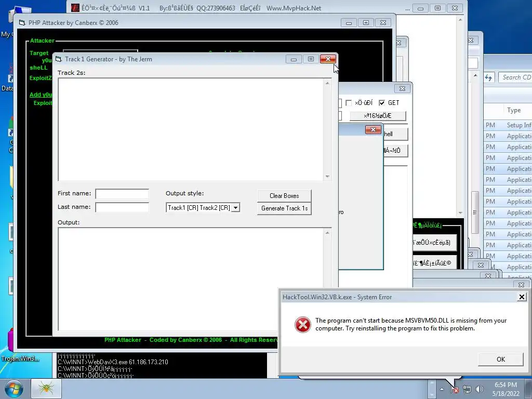Toggle the GET checkbox
Screen dimensions: 532x399
382,103
